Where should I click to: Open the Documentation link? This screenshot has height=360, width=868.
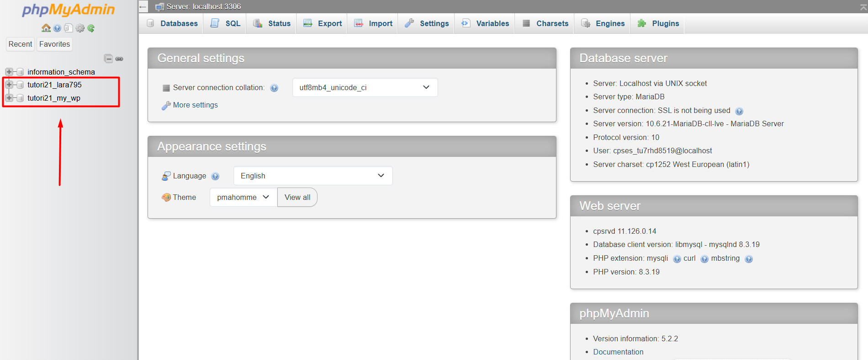point(618,352)
